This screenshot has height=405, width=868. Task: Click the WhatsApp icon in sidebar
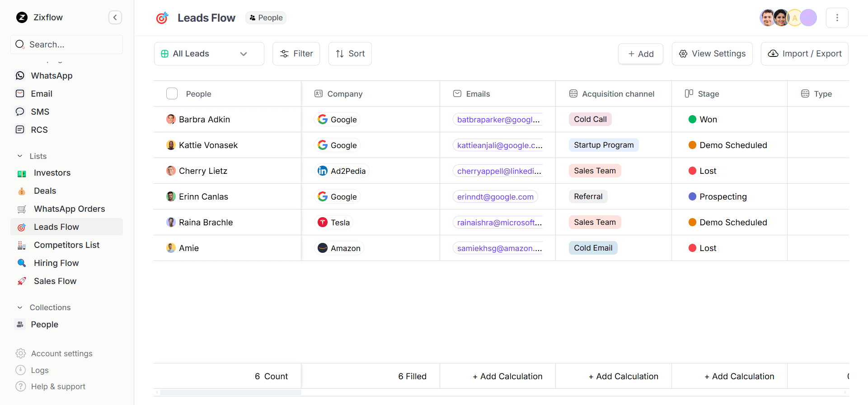click(20, 75)
